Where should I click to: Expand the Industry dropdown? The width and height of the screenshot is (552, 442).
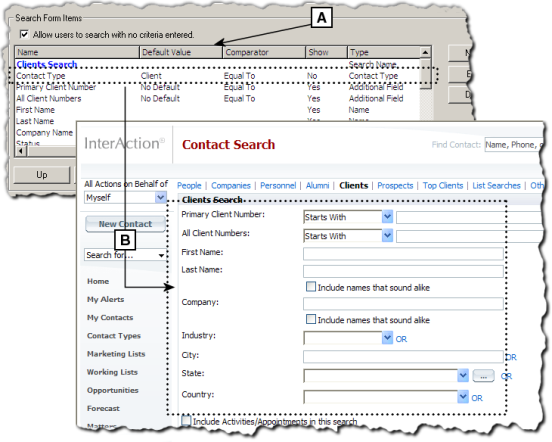click(387, 338)
